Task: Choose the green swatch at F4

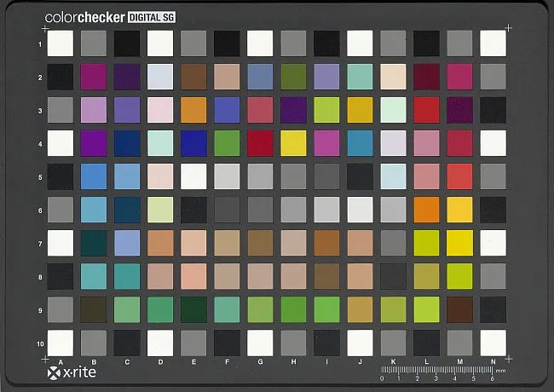Action: point(227,143)
